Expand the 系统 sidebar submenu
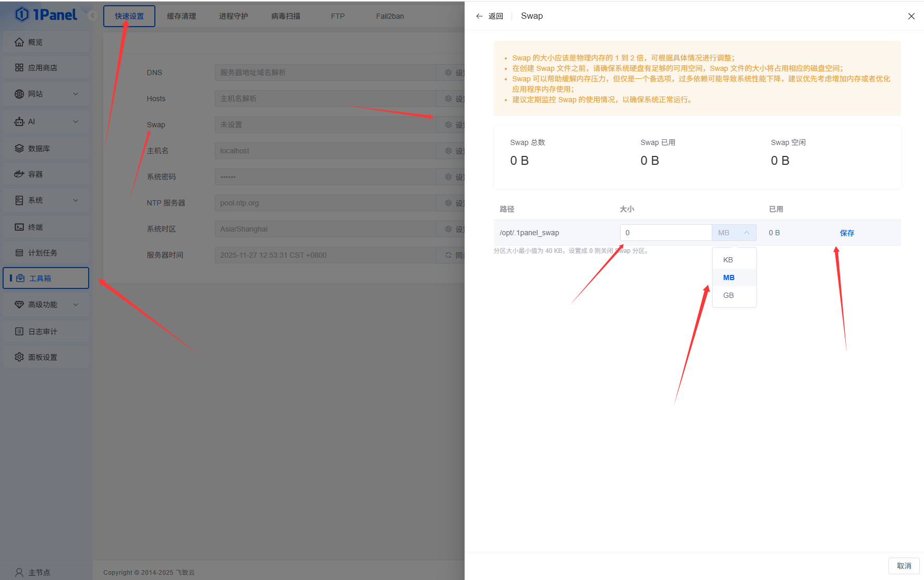 [x=76, y=200]
